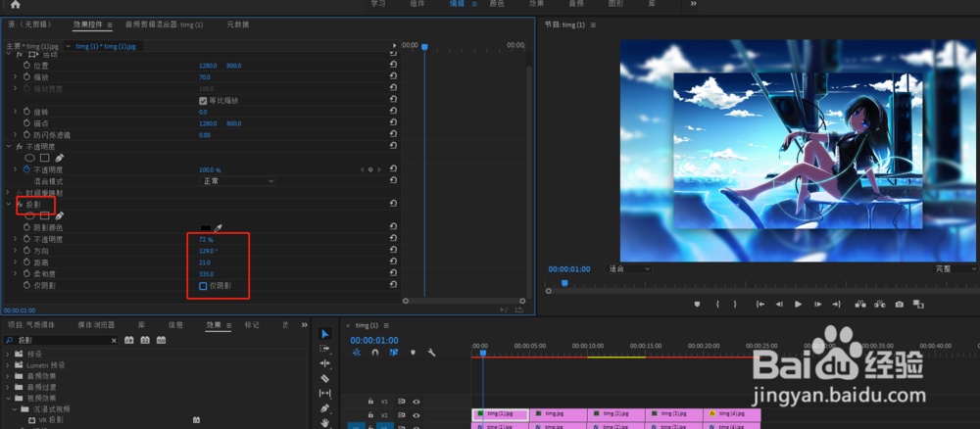Open the 混合模式 dropdown showing 正常

(237, 181)
